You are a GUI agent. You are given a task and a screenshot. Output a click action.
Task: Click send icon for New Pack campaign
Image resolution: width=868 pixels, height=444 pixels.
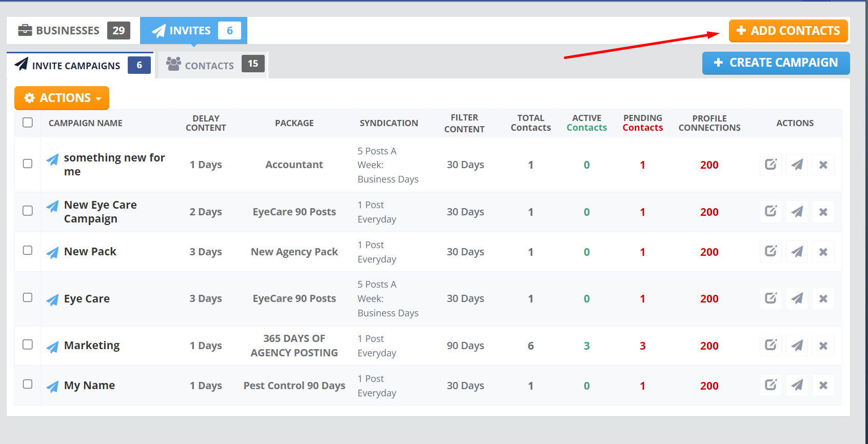click(797, 252)
